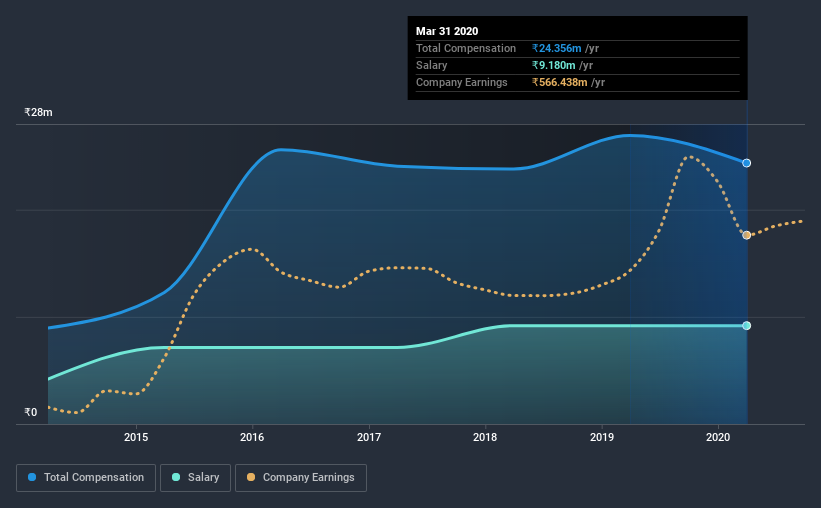
Task: Click the orange dot in Company Earnings legend
Action: click(x=251, y=477)
